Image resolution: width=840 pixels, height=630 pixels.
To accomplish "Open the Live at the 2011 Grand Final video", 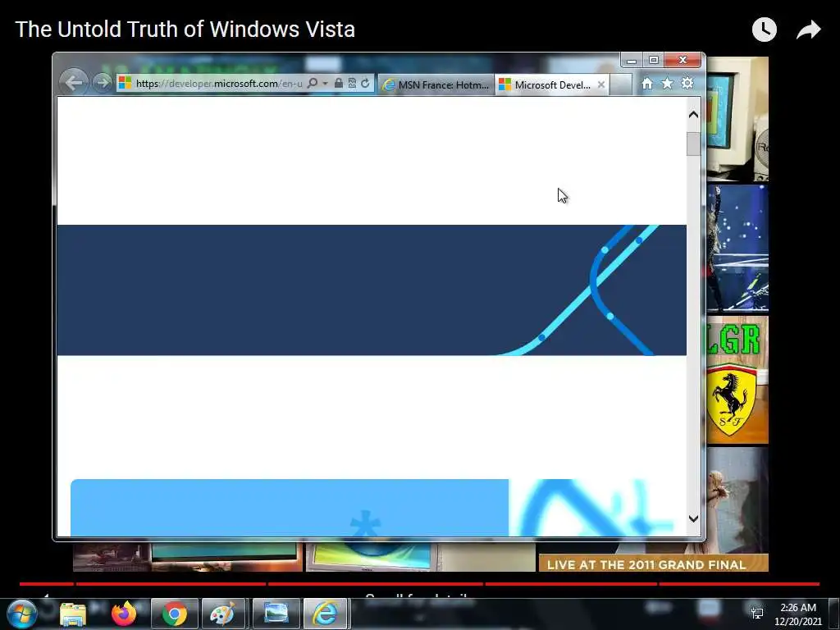I will click(654, 557).
